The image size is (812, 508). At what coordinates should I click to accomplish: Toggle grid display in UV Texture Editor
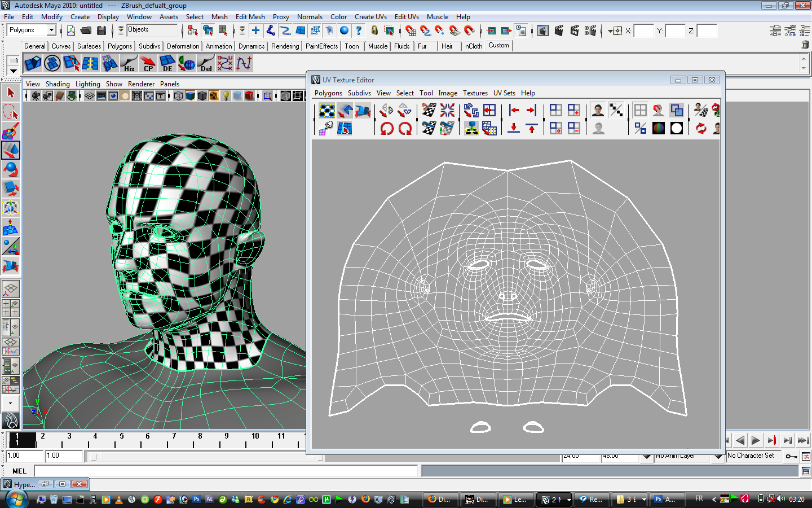pos(641,110)
